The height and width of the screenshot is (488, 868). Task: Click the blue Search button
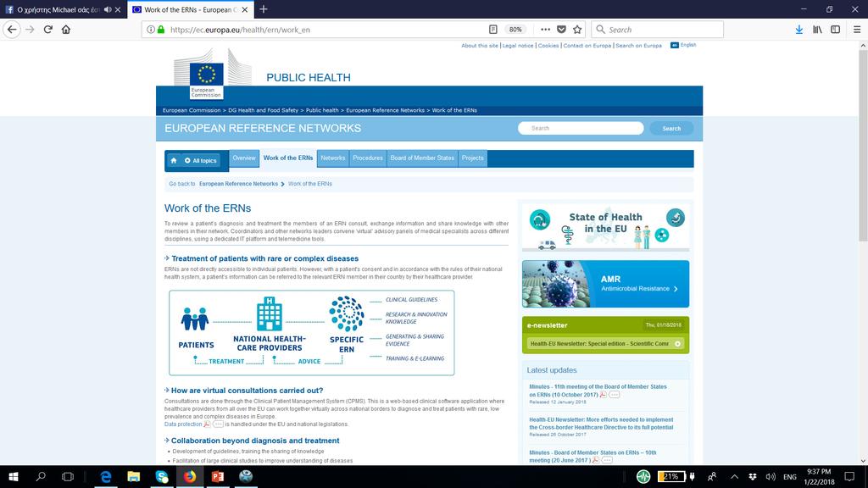671,129
